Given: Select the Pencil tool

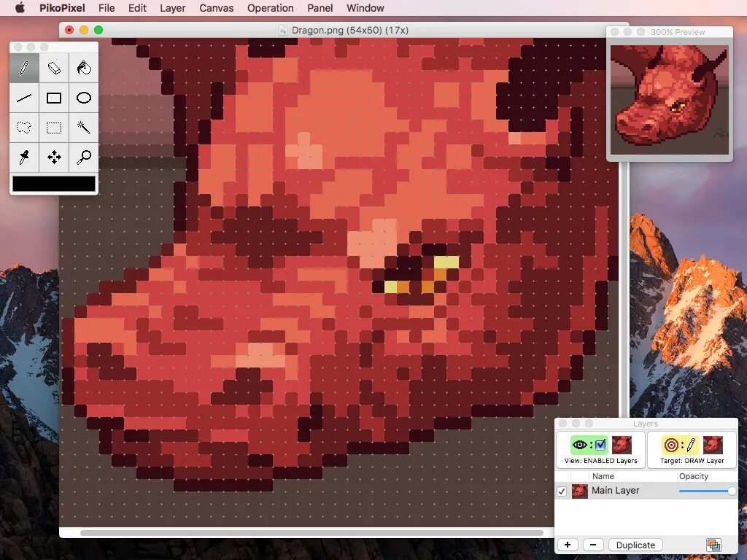Looking at the screenshot, I should tap(24, 68).
